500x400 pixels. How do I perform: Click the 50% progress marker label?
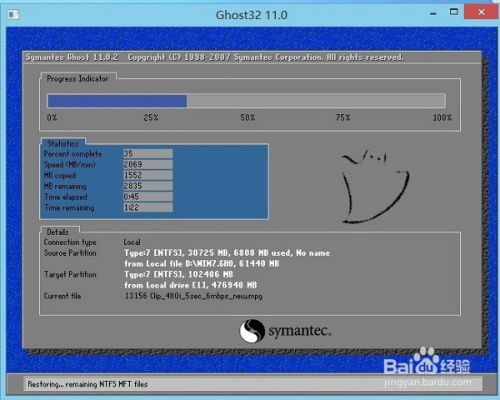248,118
